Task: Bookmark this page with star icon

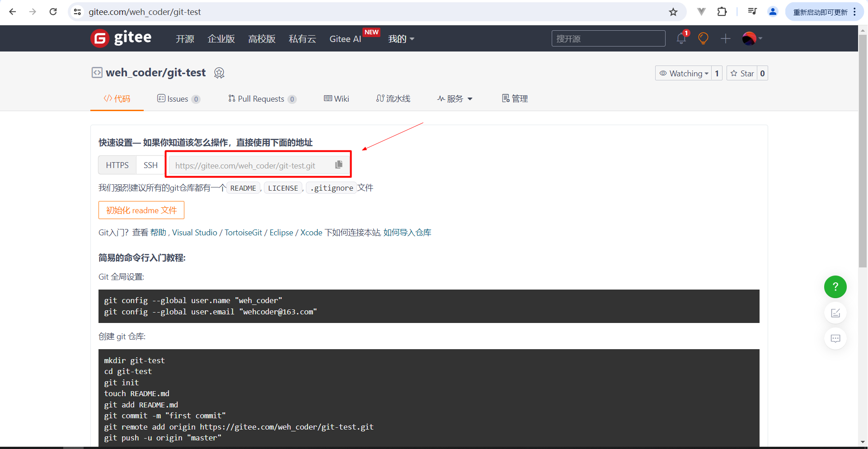Action: [x=673, y=12]
